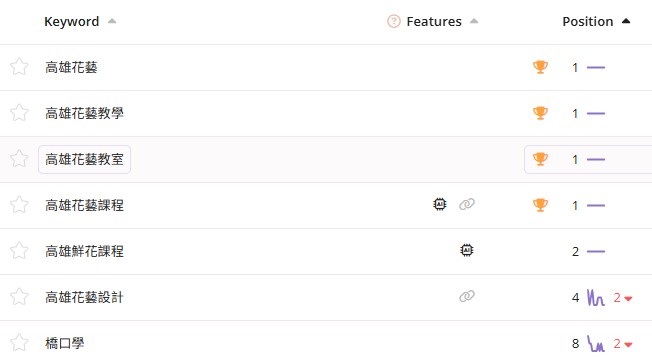Star the 高雄花藝 keyword row
Screen dimensions: 652x360
point(19,67)
